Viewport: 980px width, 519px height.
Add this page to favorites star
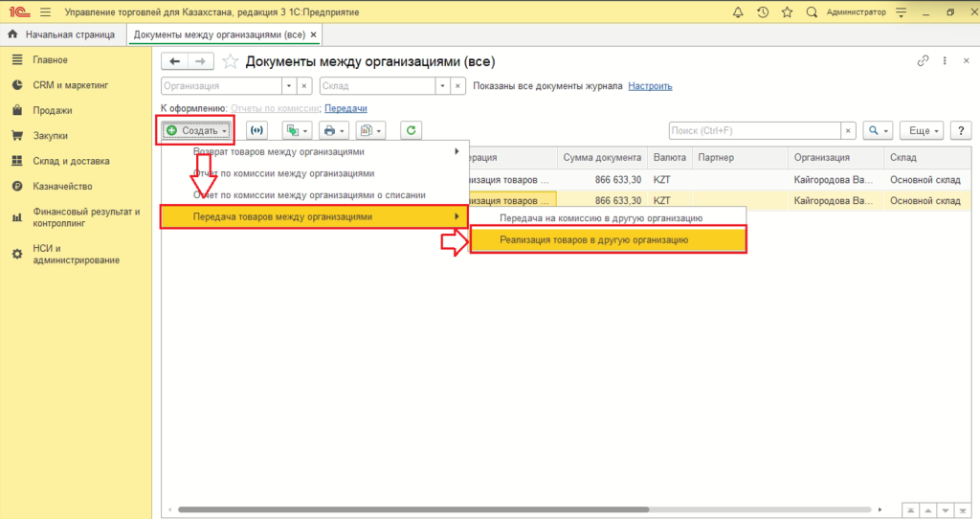click(231, 61)
